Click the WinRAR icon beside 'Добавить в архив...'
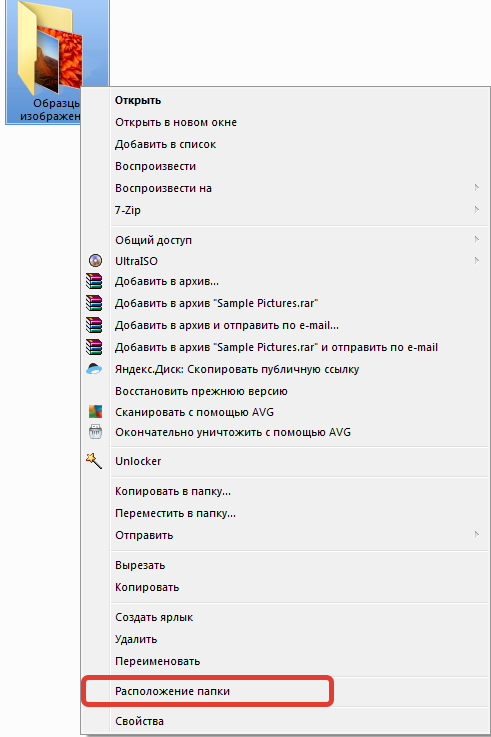Screen dimensions: 491x737 (x=94, y=281)
